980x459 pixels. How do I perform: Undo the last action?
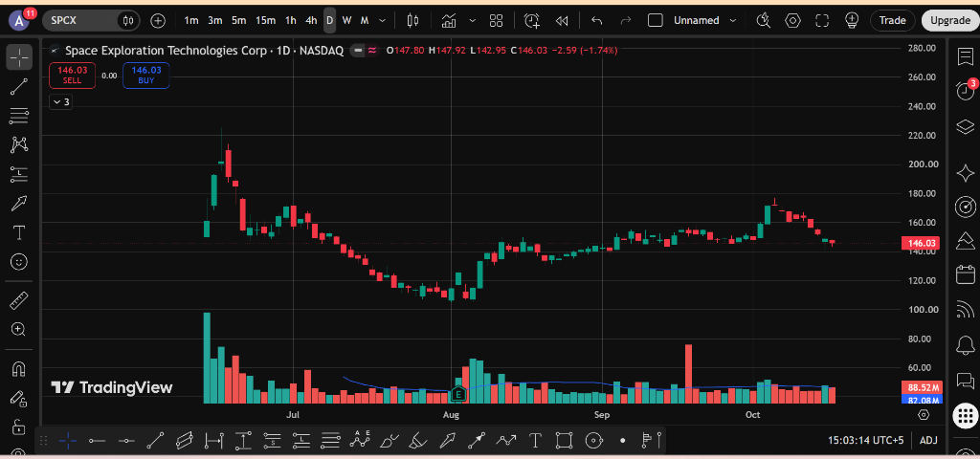point(597,21)
